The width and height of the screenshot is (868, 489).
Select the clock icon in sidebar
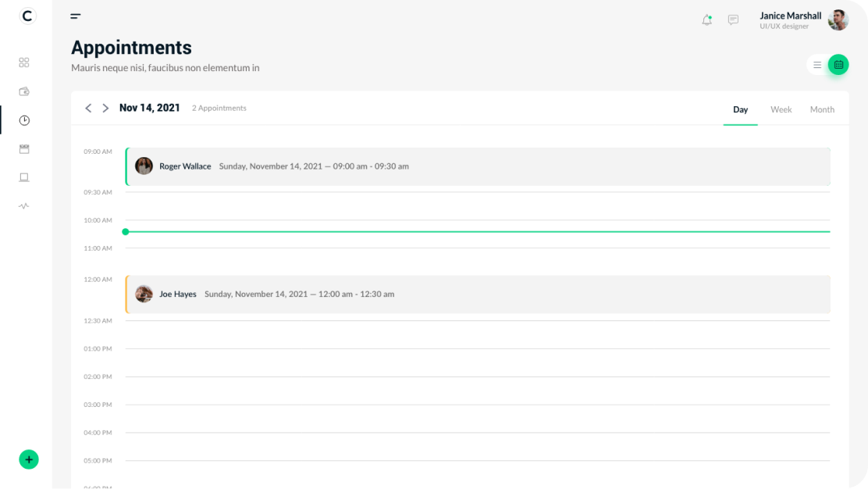[24, 120]
